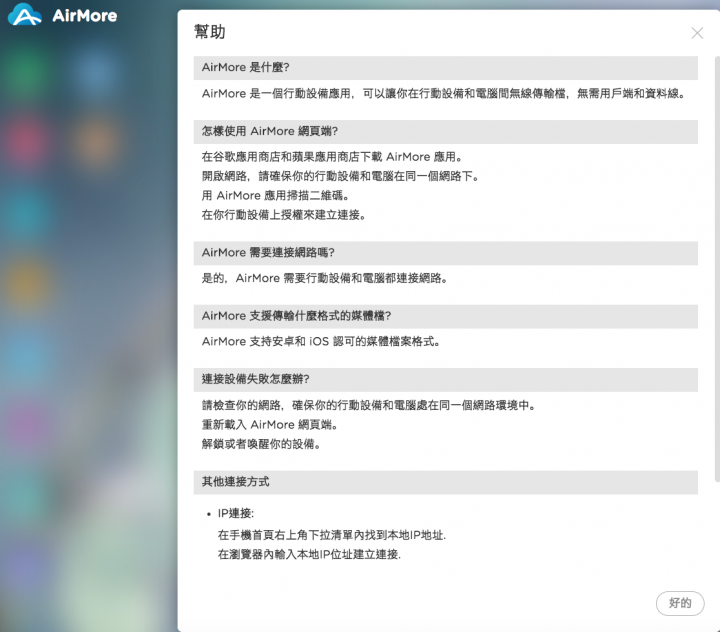Click answer 'AirMore 支持安卓和 iOS 認可的媒體檔案格式'
Screen dimensions: 720x632
(321, 342)
